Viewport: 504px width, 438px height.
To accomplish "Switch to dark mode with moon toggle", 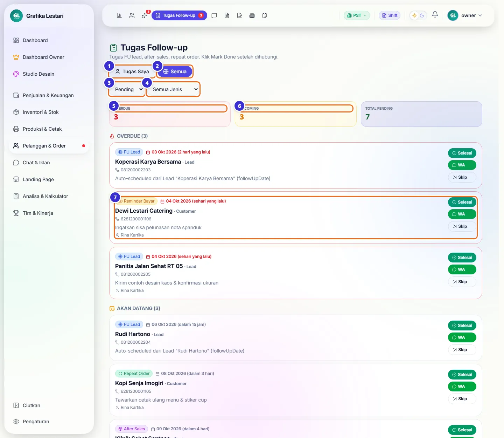I will [x=422, y=15].
